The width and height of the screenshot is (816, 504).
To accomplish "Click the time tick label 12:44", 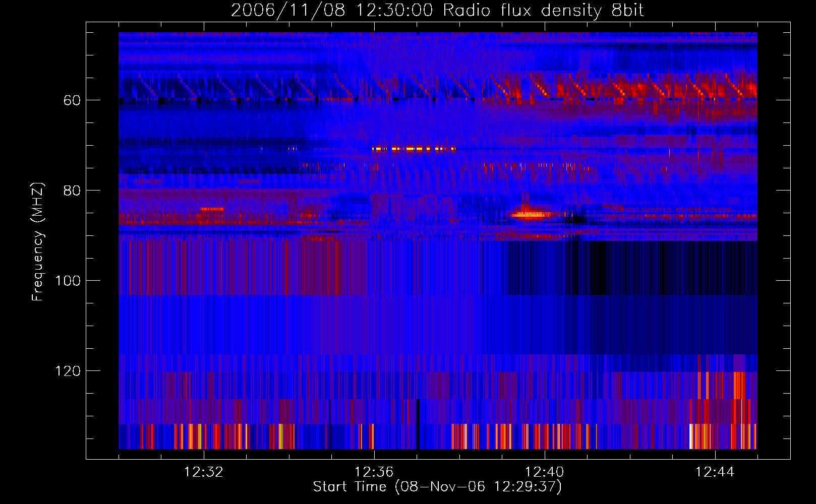I will coord(715,472).
